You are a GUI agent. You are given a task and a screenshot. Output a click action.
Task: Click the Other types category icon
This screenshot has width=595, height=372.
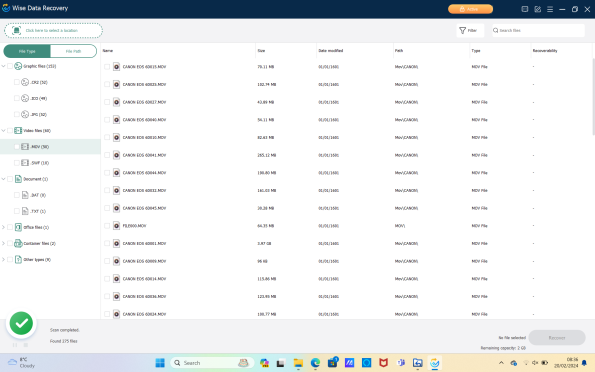point(18,260)
